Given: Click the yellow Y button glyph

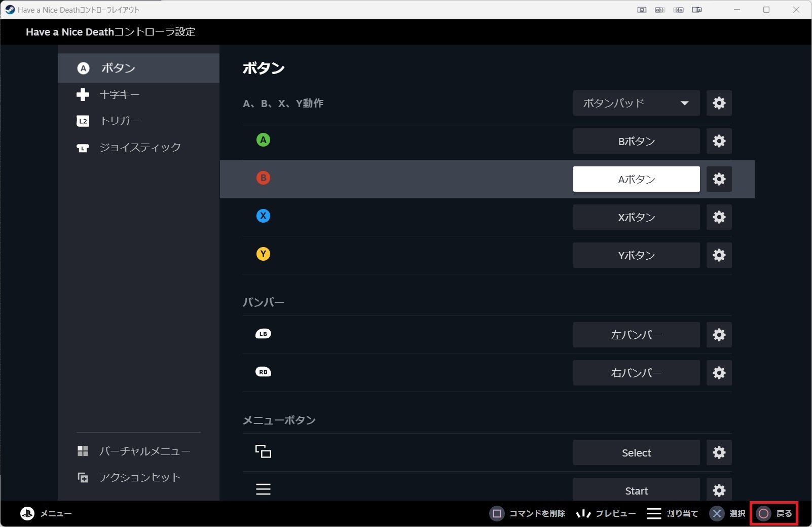Looking at the screenshot, I should (263, 254).
